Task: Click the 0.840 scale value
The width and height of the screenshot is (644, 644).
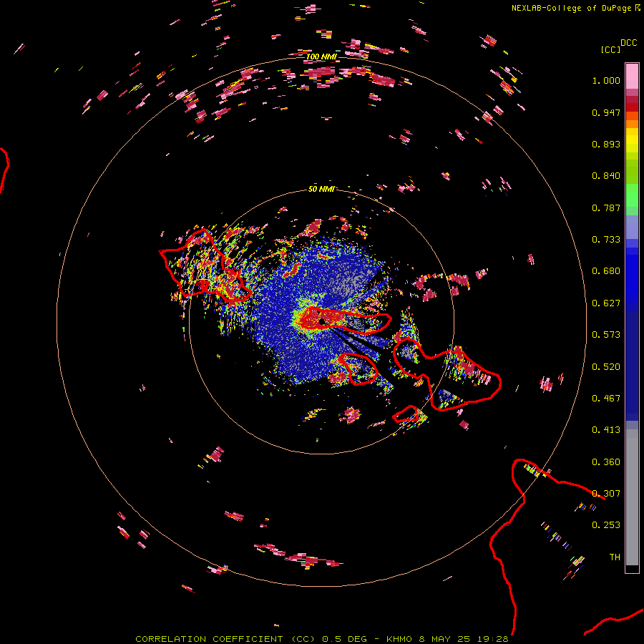Action: (x=606, y=176)
